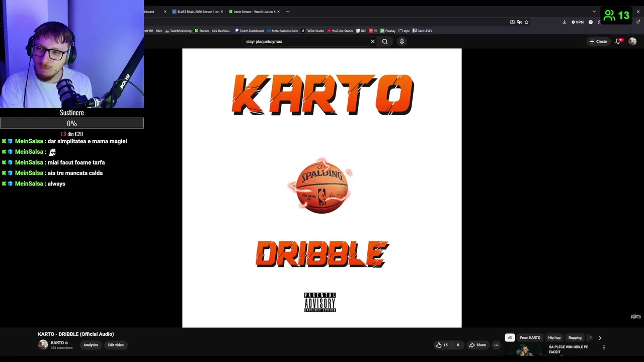Open the SA PLECE WIN-URILE video thumbnail
Screen dimensions: 644x362
[525, 350]
